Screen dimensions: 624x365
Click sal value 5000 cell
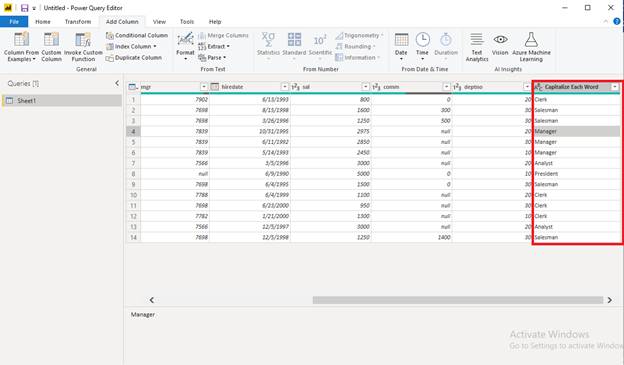pos(331,174)
